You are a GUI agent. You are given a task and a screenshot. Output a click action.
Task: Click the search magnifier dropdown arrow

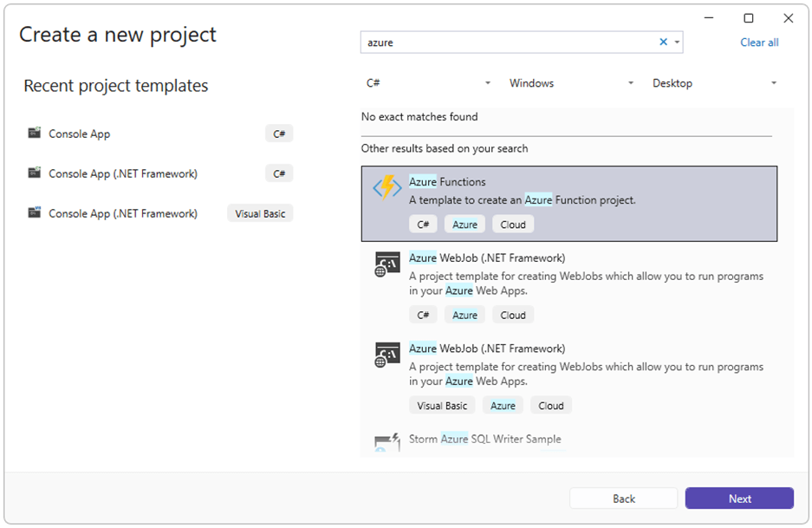[676, 42]
